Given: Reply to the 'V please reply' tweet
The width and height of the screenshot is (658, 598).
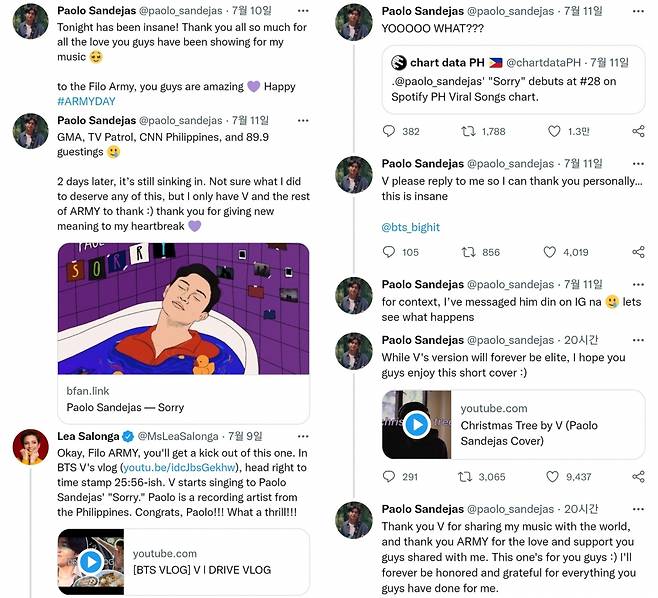Looking at the screenshot, I should 390,252.
